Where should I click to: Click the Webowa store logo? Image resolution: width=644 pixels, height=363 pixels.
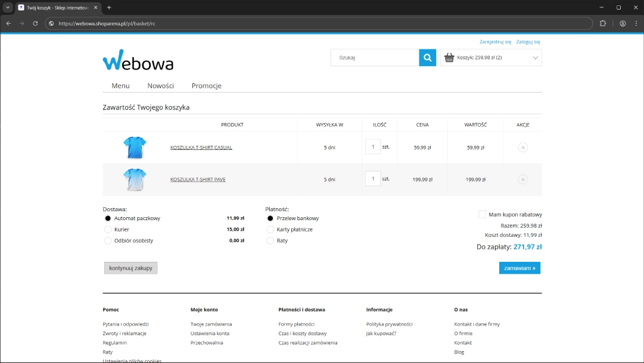(138, 61)
